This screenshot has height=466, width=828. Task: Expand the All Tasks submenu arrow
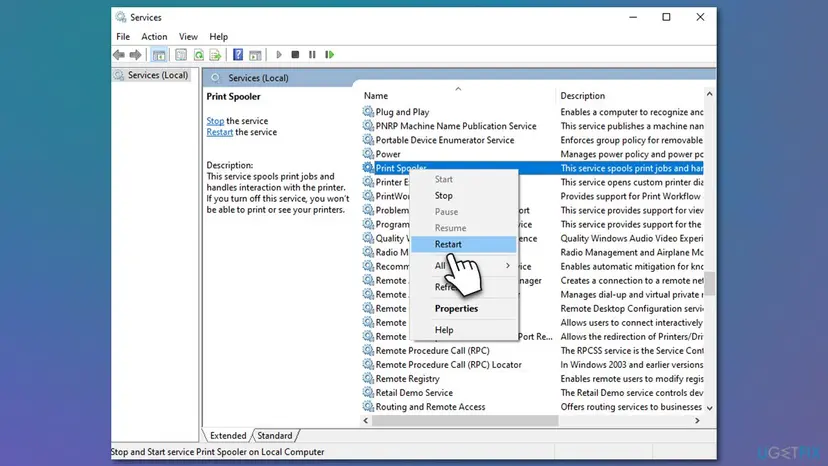point(508,265)
